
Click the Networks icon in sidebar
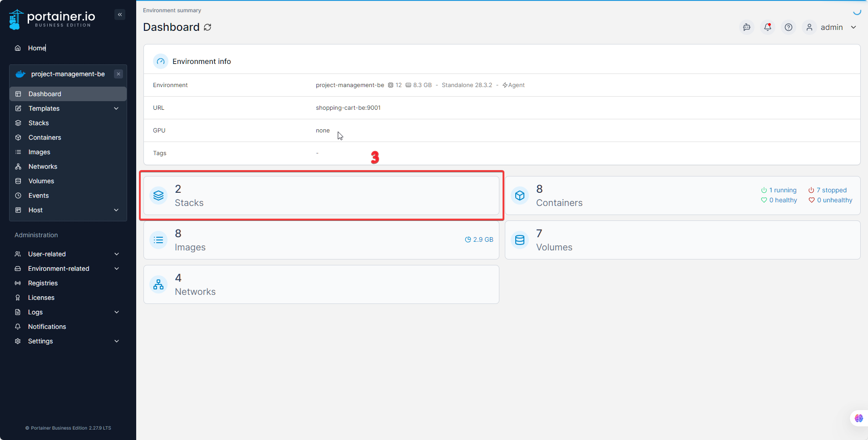coord(18,166)
